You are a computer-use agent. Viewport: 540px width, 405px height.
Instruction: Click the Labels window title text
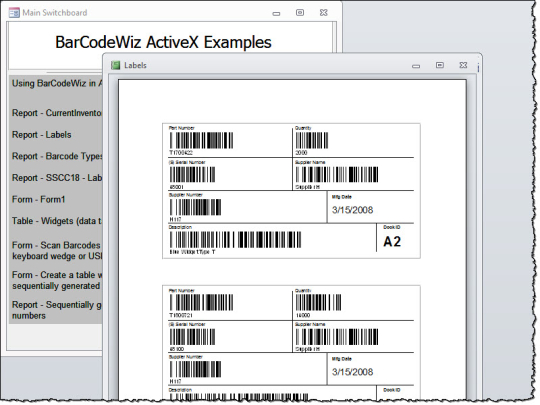click(135, 65)
